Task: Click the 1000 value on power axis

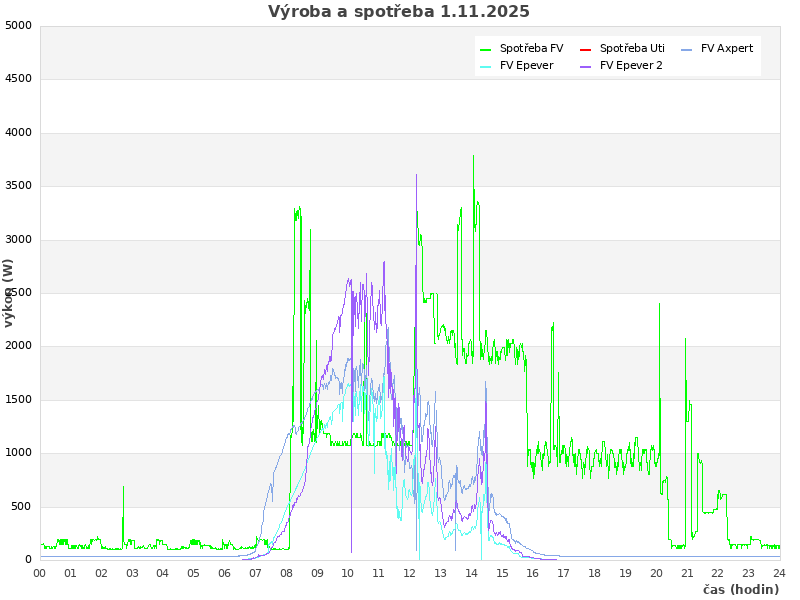Action: [18, 453]
